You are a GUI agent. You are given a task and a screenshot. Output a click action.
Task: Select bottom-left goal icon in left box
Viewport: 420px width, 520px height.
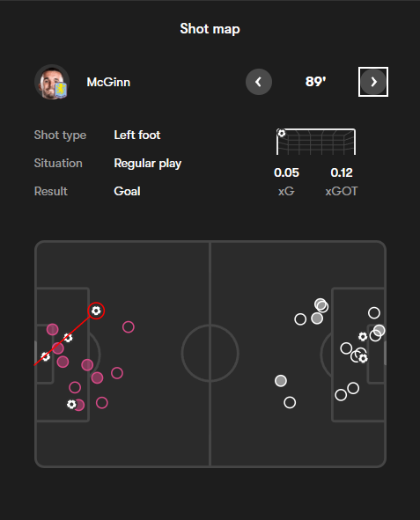point(71,404)
